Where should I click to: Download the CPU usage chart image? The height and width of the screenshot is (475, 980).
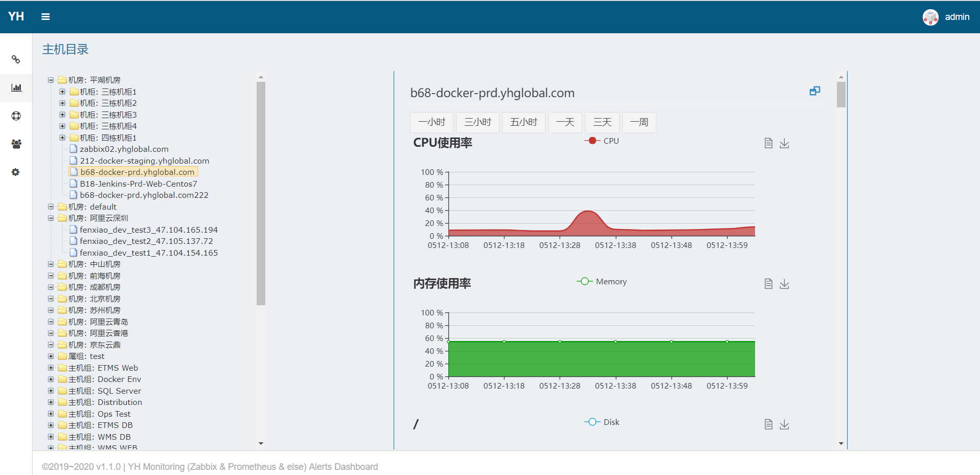coord(784,144)
